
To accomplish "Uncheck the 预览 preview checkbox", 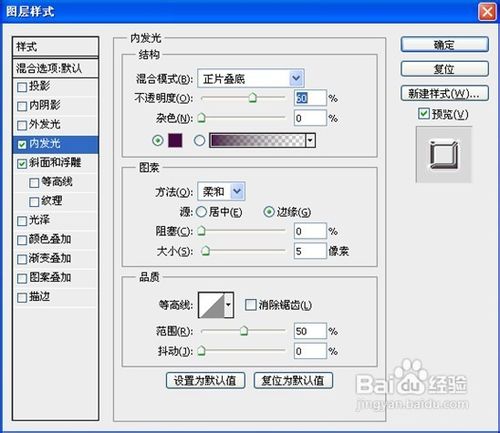I will (x=423, y=113).
